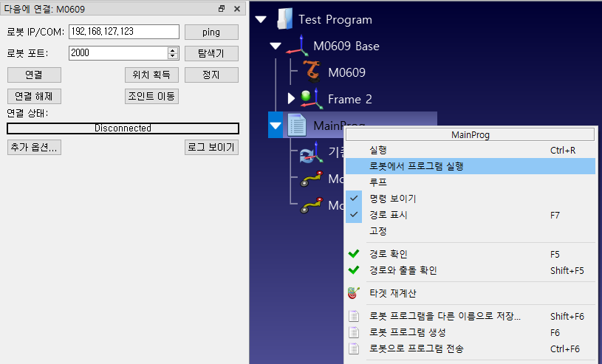Click the Test Program station icon
The width and height of the screenshot is (602, 364).
[285, 18]
